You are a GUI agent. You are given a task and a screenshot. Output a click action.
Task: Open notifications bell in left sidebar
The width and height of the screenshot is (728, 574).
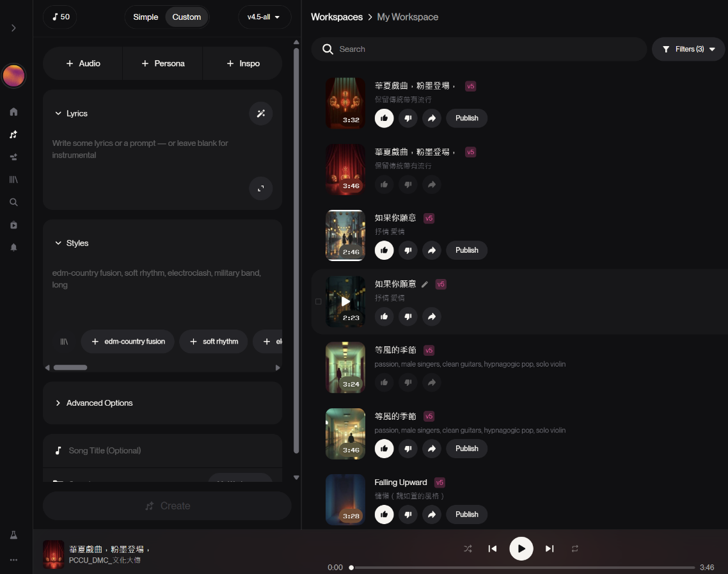point(13,248)
